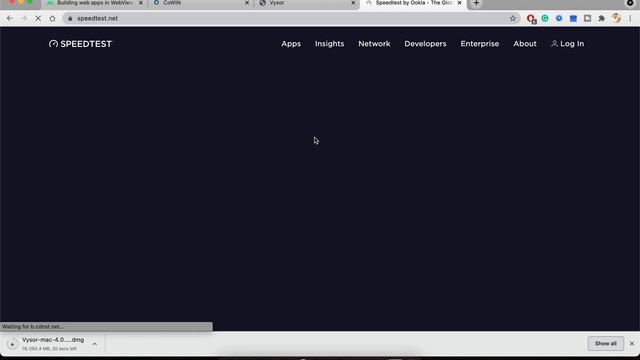
Task: View site security lock info
Action: pos(70,18)
